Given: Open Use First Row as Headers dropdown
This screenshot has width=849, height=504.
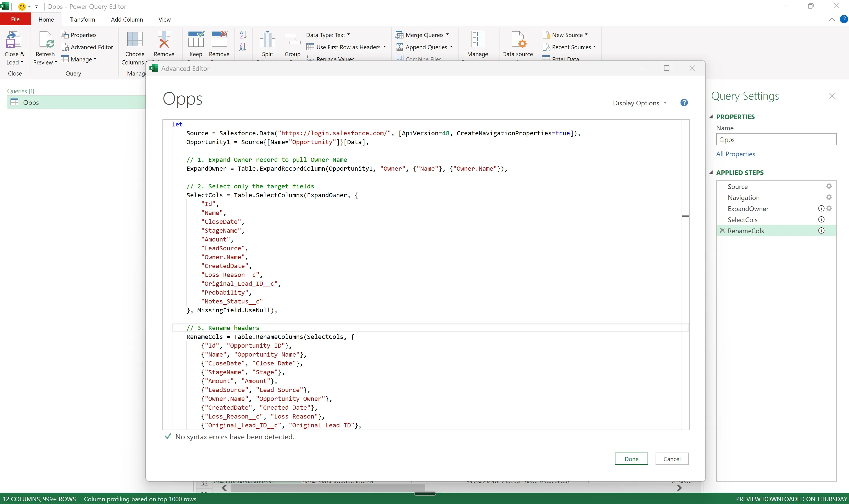Looking at the screenshot, I should tap(346, 47).
